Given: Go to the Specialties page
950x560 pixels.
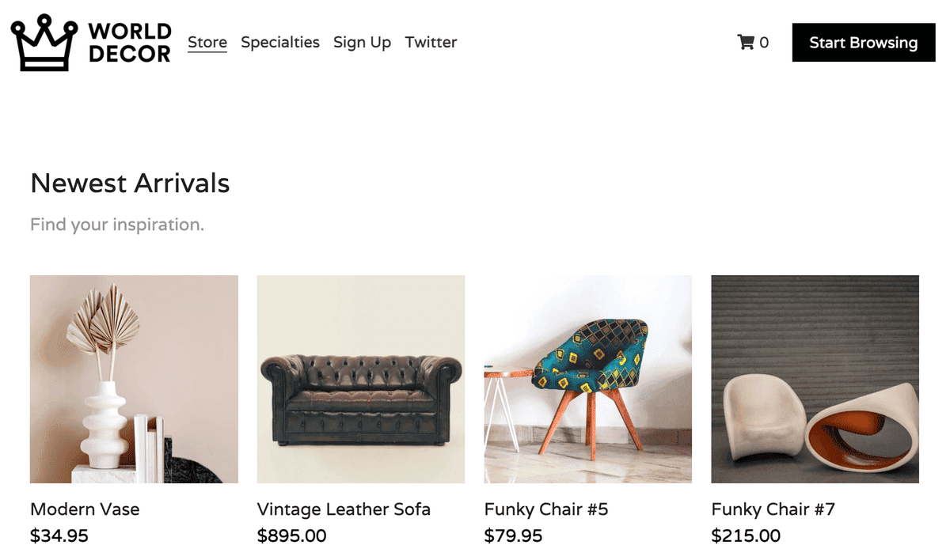Looking at the screenshot, I should [280, 43].
